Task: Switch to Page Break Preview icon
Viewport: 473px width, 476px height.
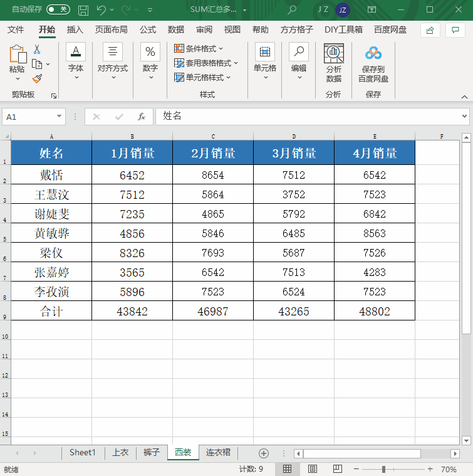Action: 338,469
